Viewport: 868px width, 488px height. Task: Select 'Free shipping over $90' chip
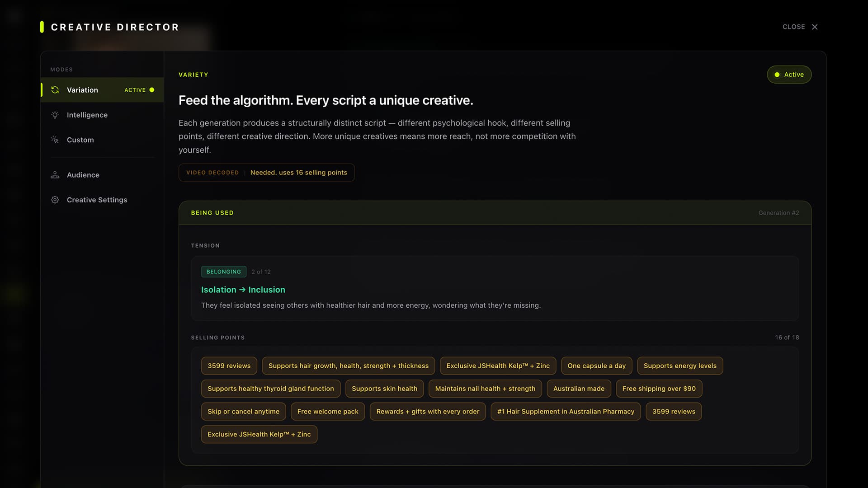659,389
